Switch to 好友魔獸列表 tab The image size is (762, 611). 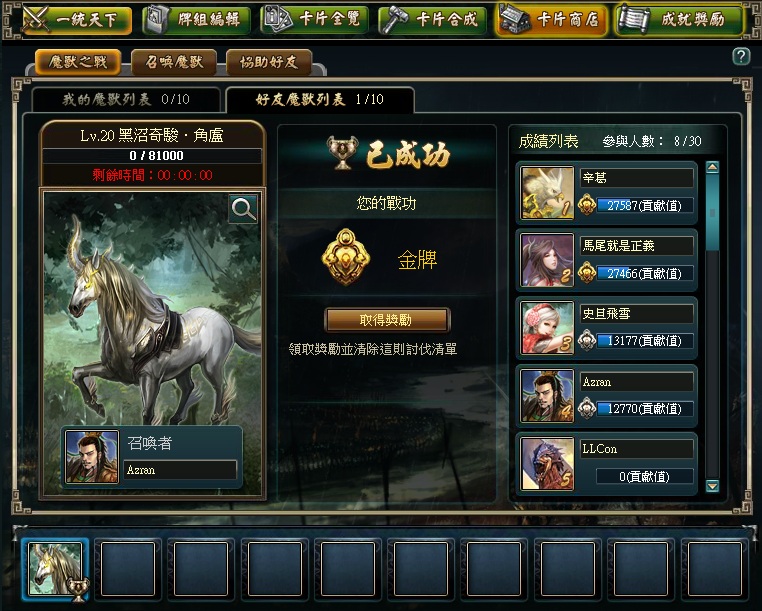(320, 100)
